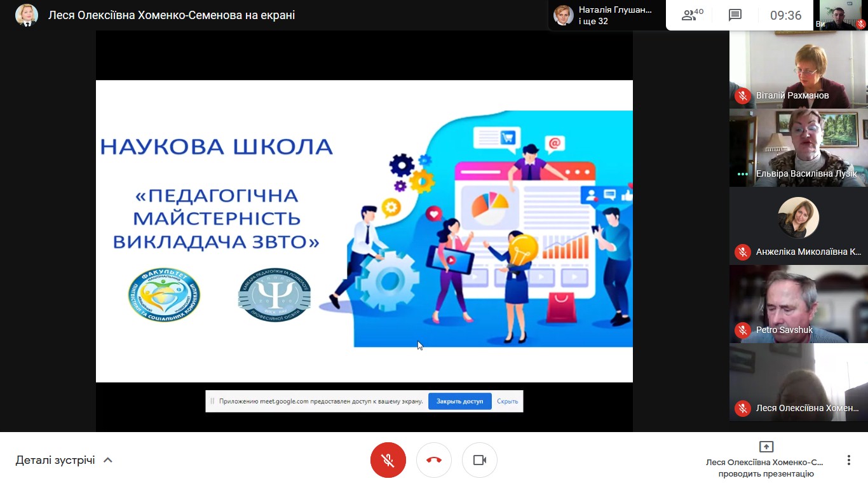This screenshot has width=868, height=488.
Task: Open the three-dot more options menu
Action: click(x=848, y=460)
